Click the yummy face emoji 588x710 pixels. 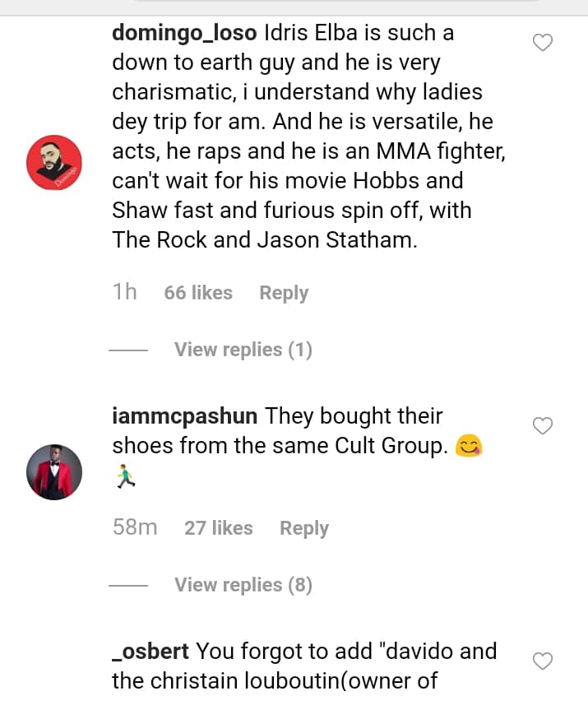click(x=469, y=446)
